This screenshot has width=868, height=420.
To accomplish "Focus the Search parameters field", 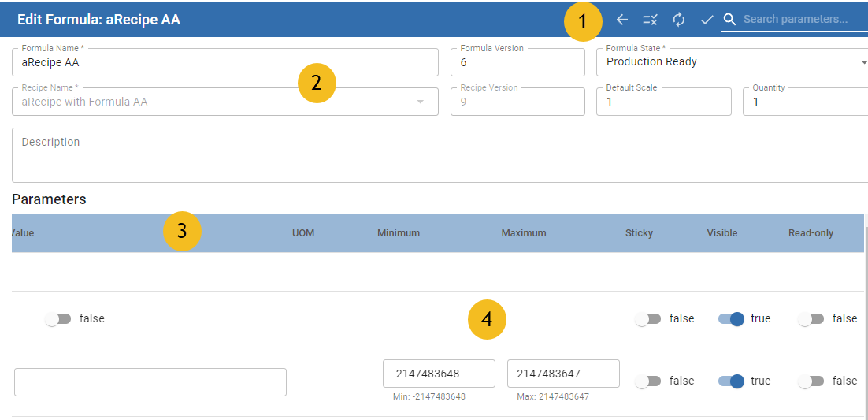I will point(799,20).
